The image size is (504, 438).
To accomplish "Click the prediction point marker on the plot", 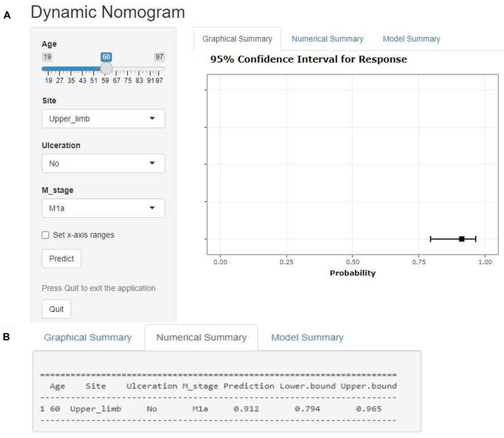I will click(x=462, y=239).
